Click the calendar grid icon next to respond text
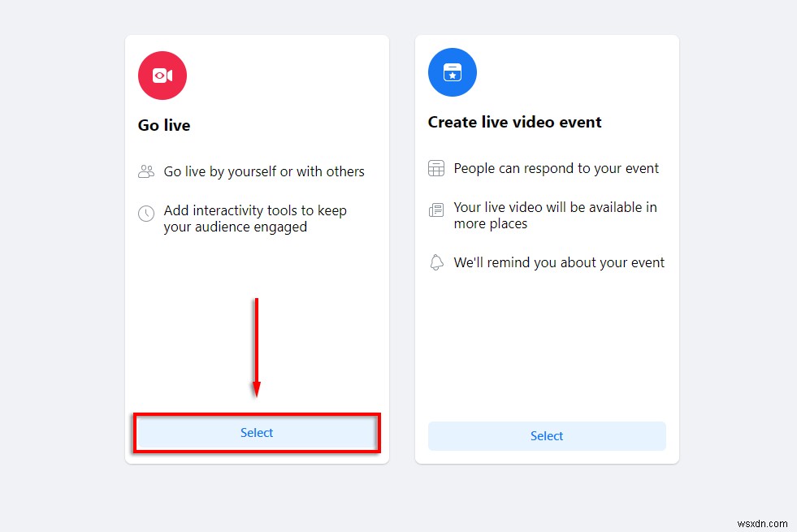This screenshot has width=797, height=532. coord(435,168)
